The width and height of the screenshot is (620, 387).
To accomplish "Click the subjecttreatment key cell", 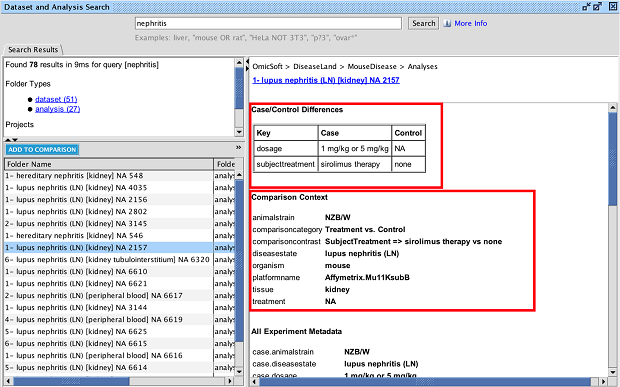I will [286, 164].
